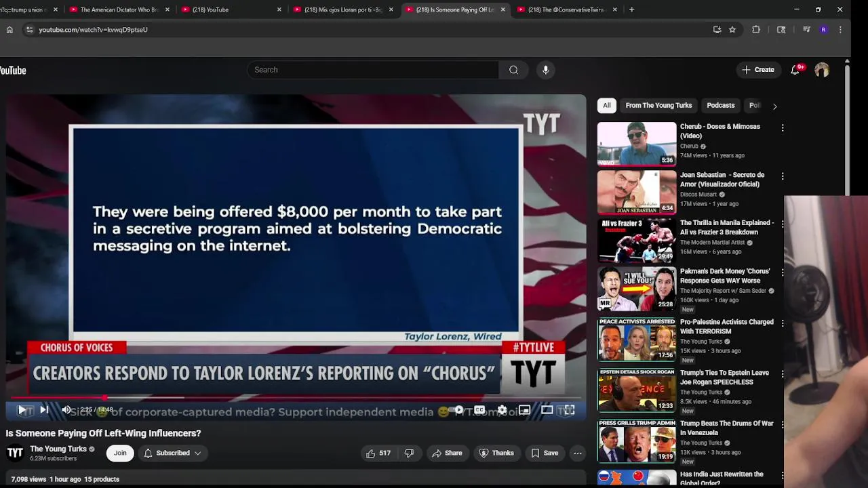The height and width of the screenshot is (488, 868).
Task: Click the YouTube search field
Action: coord(373,70)
